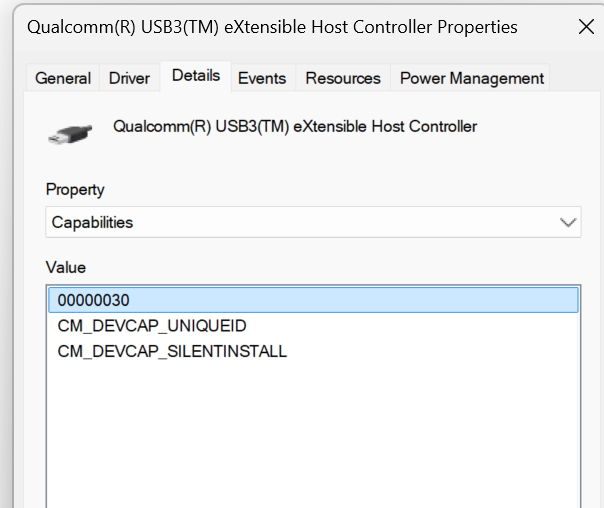Select CM_DEVCAP_UNIQUEID in value list
This screenshot has height=508, width=604.
pyautogui.click(x=152, y=326)
